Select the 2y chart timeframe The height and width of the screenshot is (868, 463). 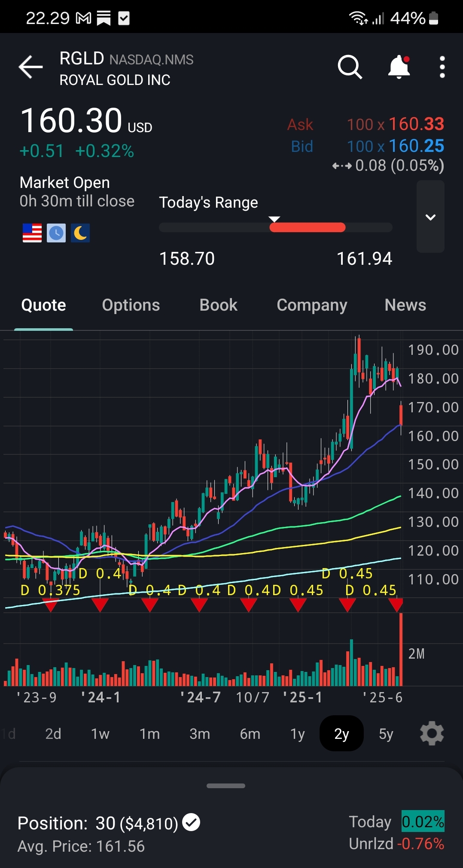(x=341, y=734)
